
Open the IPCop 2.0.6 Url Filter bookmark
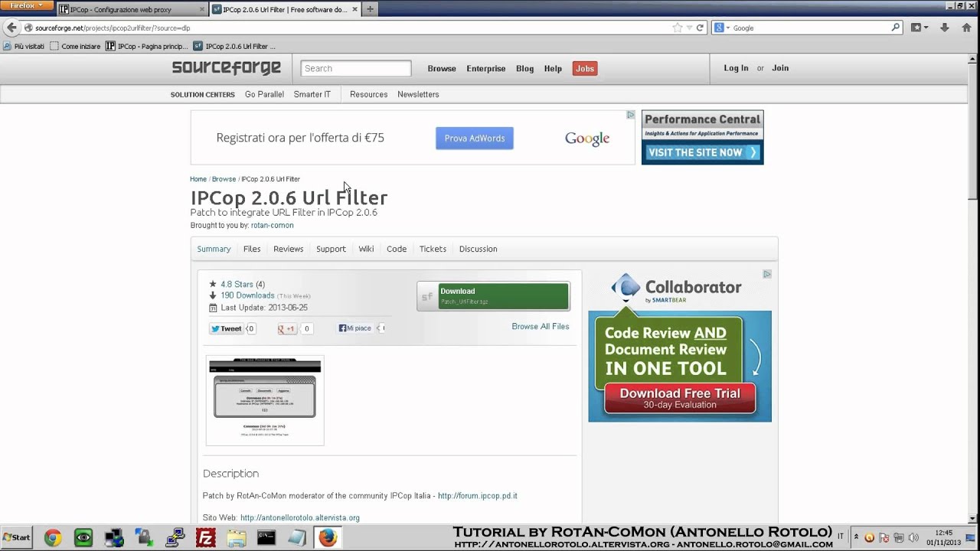pos(234,46)
